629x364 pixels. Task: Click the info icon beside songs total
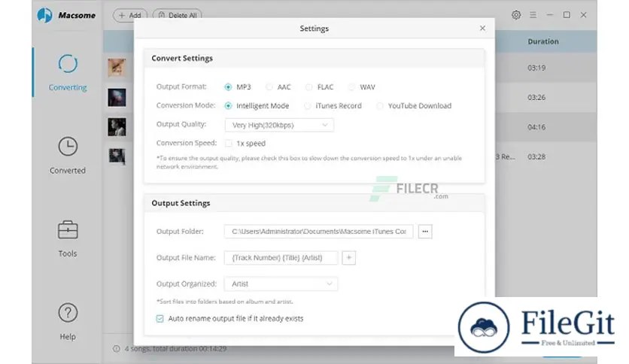(117, 349)
